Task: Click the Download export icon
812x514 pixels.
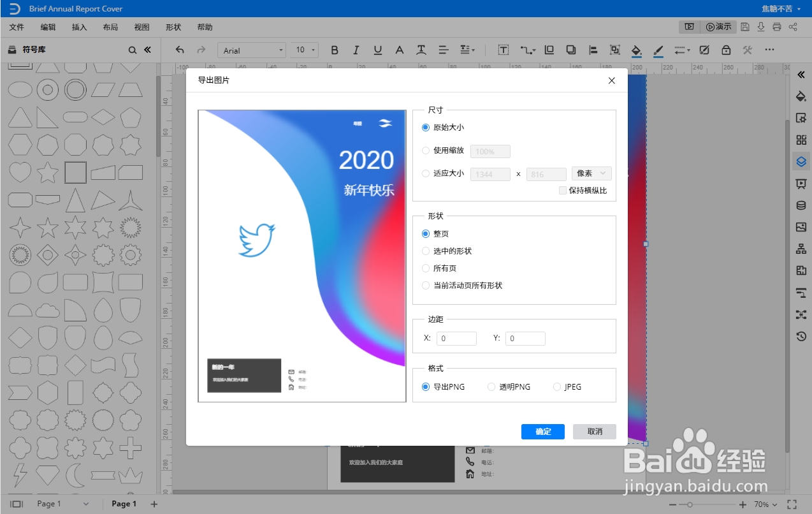Action: (760, 27)
